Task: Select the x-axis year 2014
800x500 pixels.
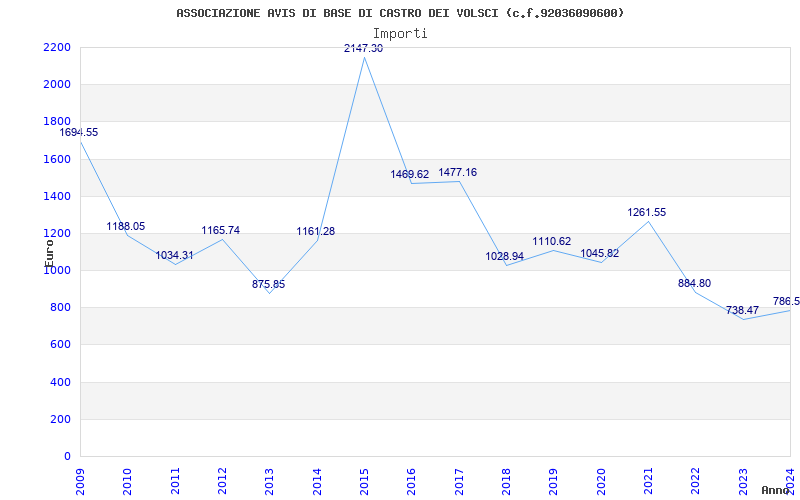Action: [317, 481]
